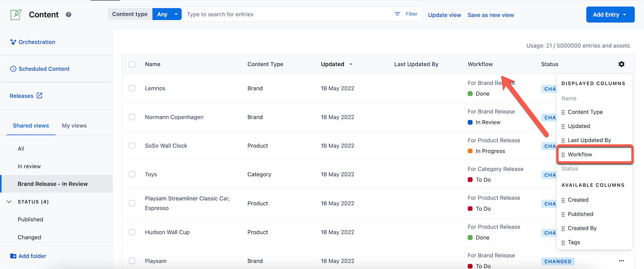Image resolution: width=644 pixels, height=269 pixels.
Task: Open the Normann Copenhagen entry
Action: (174, 117)
